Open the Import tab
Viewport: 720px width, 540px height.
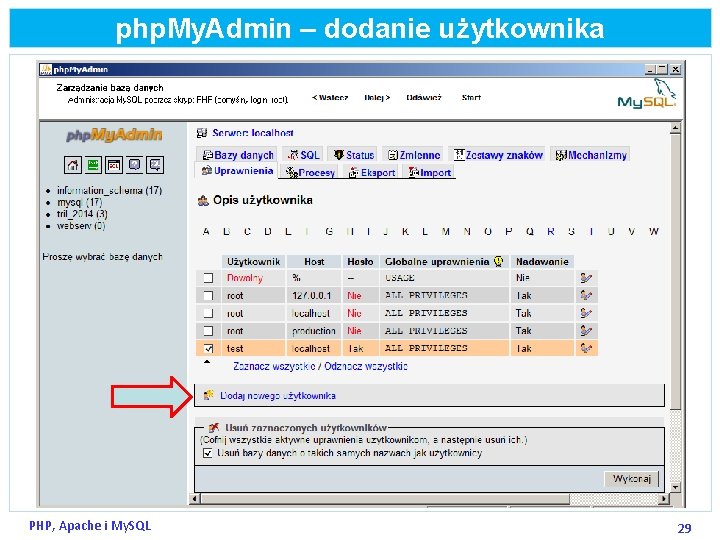430,173
